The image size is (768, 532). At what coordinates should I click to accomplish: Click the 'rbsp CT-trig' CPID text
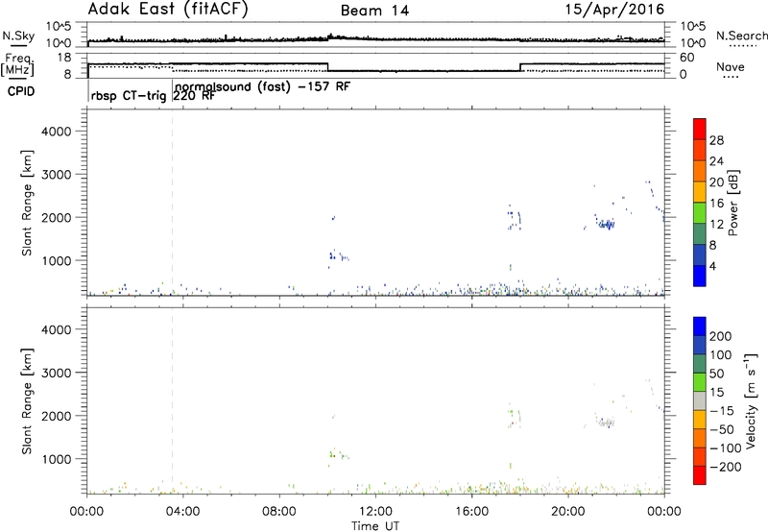coord(129,96)
